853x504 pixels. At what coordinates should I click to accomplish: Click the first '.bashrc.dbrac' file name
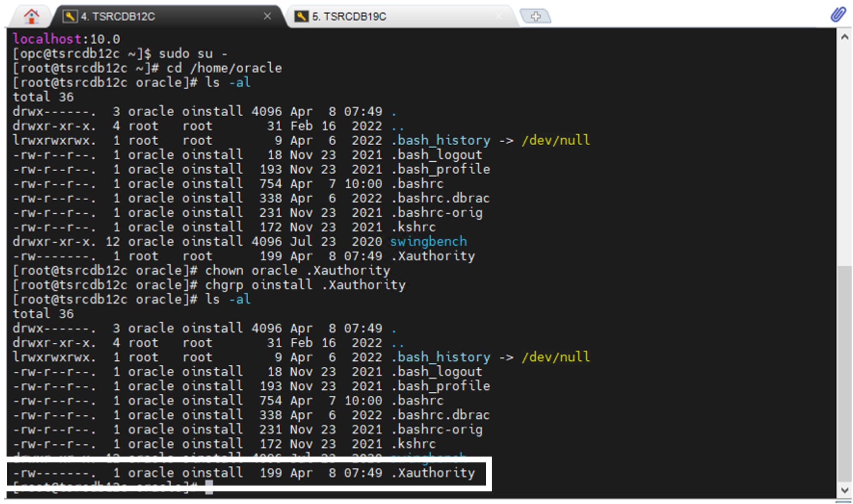tap(441, 198)
